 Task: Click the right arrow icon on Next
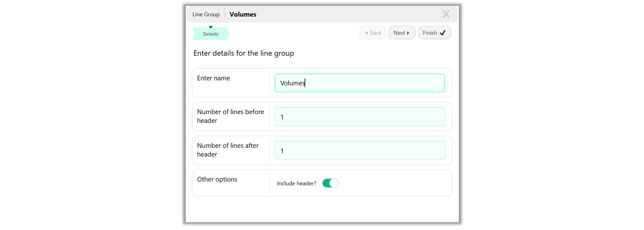[x=408, y=33]
